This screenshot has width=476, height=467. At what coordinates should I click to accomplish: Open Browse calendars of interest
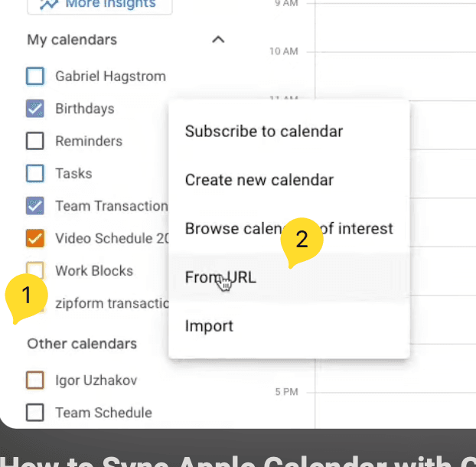click(x=230, y=229)
